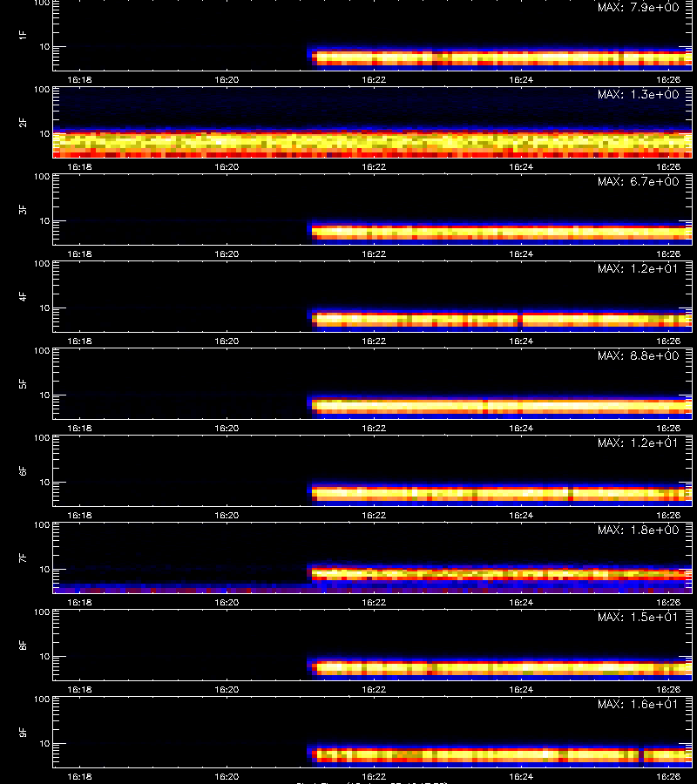
Task: Click the "7F" panel axis label
Action: pos(23,558)
